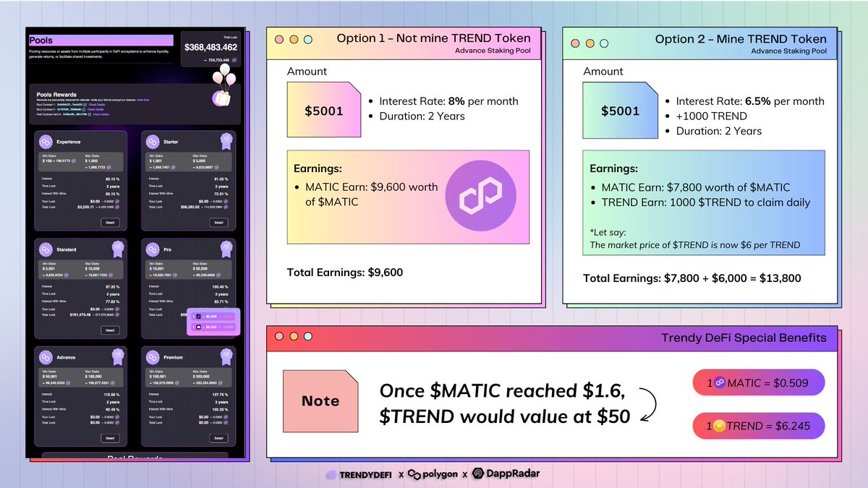Image resolution: width=868 pixels, height=488 pixels.
Task: Click Advance pool interest 115.56 %
Action: [113, 395]
